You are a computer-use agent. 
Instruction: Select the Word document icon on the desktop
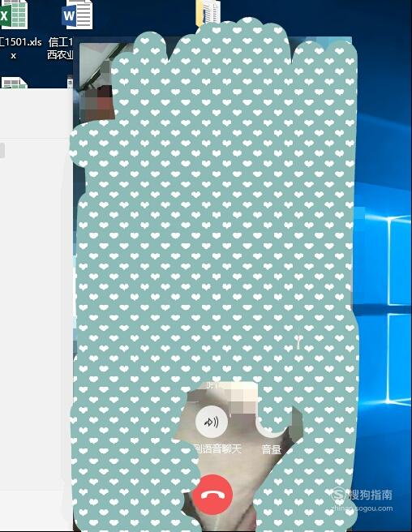click(77, 15)
